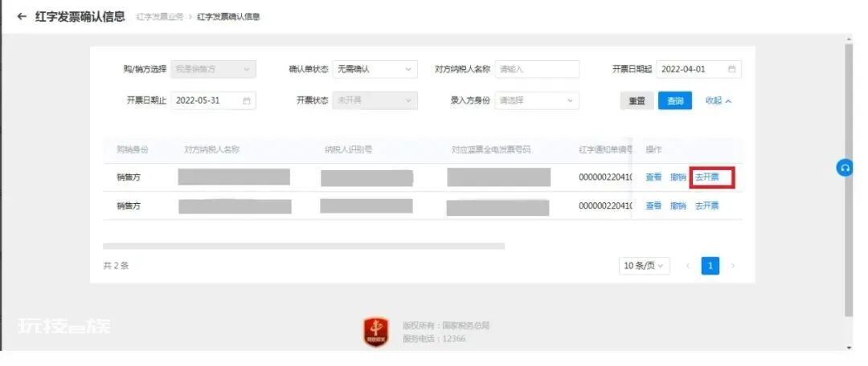This screenshot has height=366, width=868.
Task: Click 查看 in the second row
Action: [653, 205]
